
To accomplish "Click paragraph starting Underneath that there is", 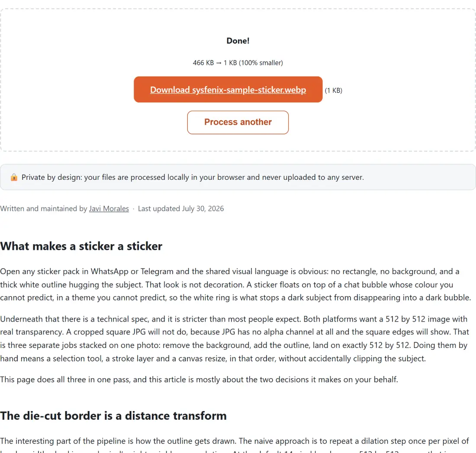I will [x=234, y=339].
